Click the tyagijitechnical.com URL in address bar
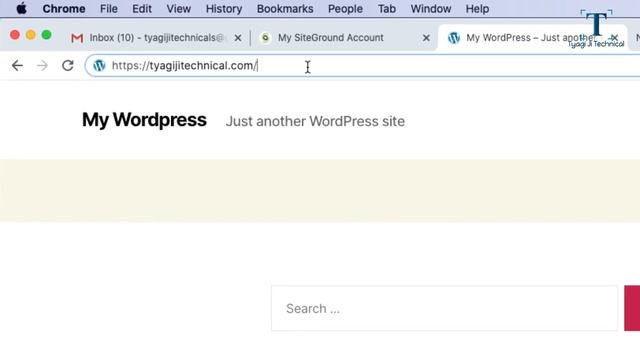Screen dimensions: 640x360 pos(184,66)
